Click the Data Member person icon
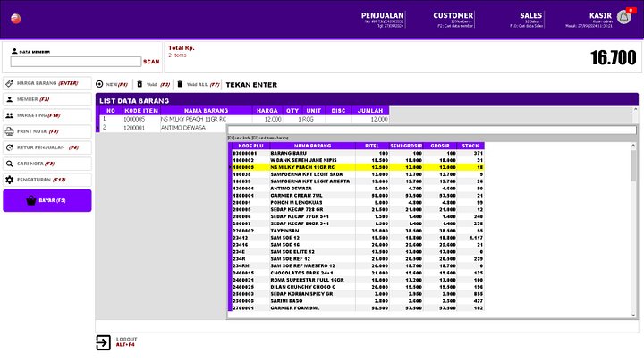 coord(14,51)
